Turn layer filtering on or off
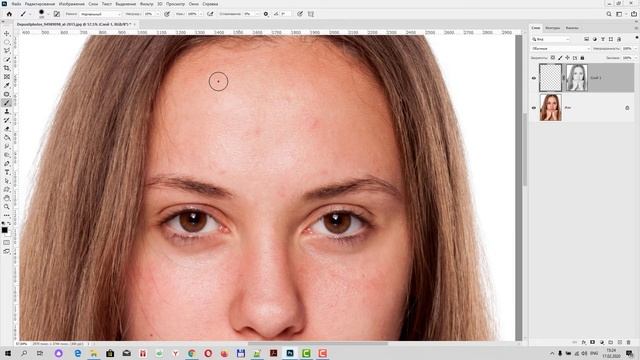This screenshot has width=640, height=360. 637,38
